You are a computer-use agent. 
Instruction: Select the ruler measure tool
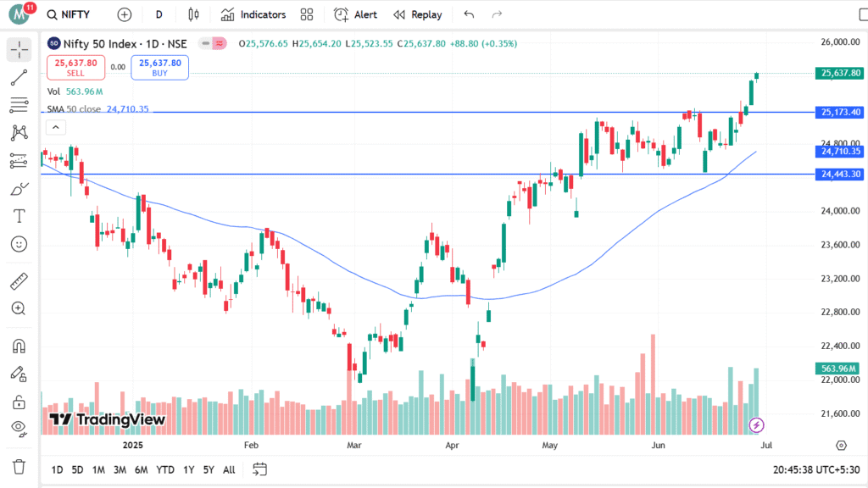[x=19, y=281]
